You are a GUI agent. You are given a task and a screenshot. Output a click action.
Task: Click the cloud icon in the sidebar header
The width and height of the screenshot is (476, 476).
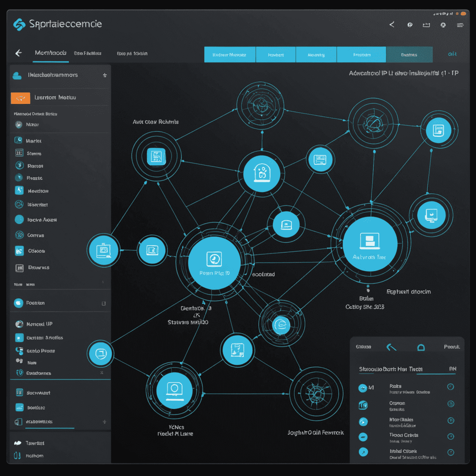point(17,75)
